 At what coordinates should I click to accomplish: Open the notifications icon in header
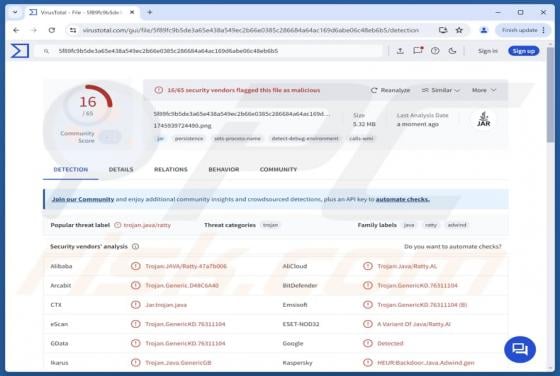pyautogui.click(x=418, y=51)
